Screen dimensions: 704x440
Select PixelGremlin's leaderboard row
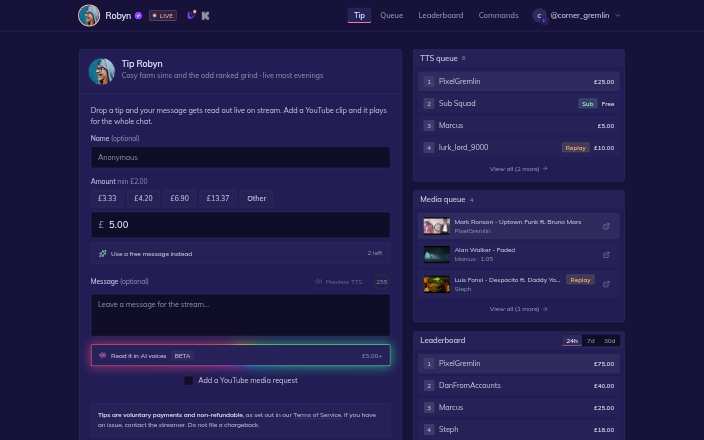point(519,364)
